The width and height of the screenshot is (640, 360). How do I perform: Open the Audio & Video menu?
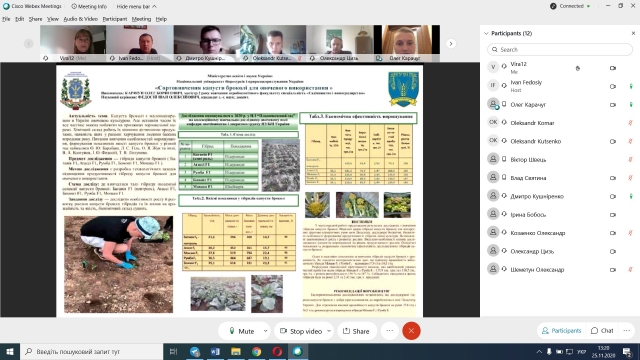[80, 19]
